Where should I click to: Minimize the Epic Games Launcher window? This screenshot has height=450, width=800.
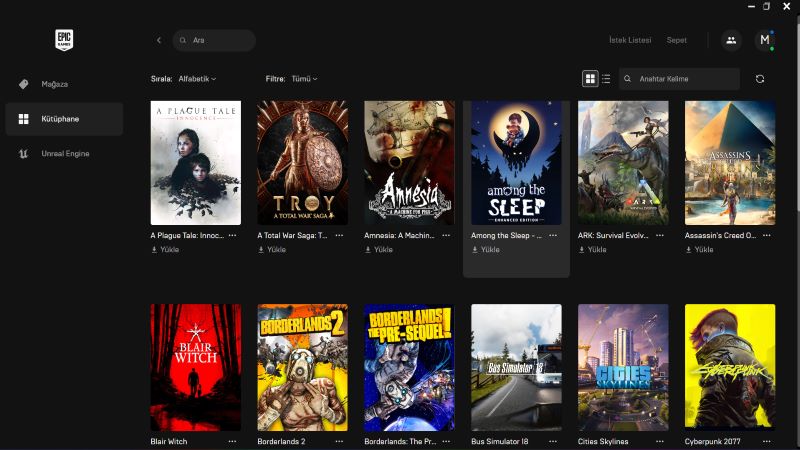[751, 6]
